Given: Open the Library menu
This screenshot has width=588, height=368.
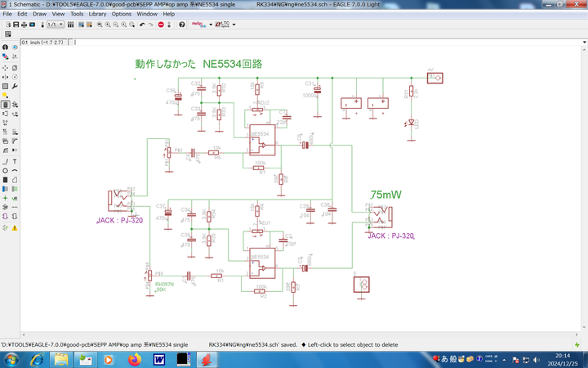Looking at the screenshot, I should (x=97, y=14).
